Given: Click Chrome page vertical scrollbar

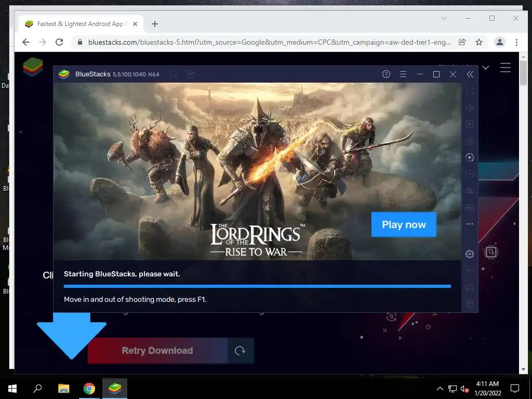Looking at the screenshot, I should [x=524, y=73].
